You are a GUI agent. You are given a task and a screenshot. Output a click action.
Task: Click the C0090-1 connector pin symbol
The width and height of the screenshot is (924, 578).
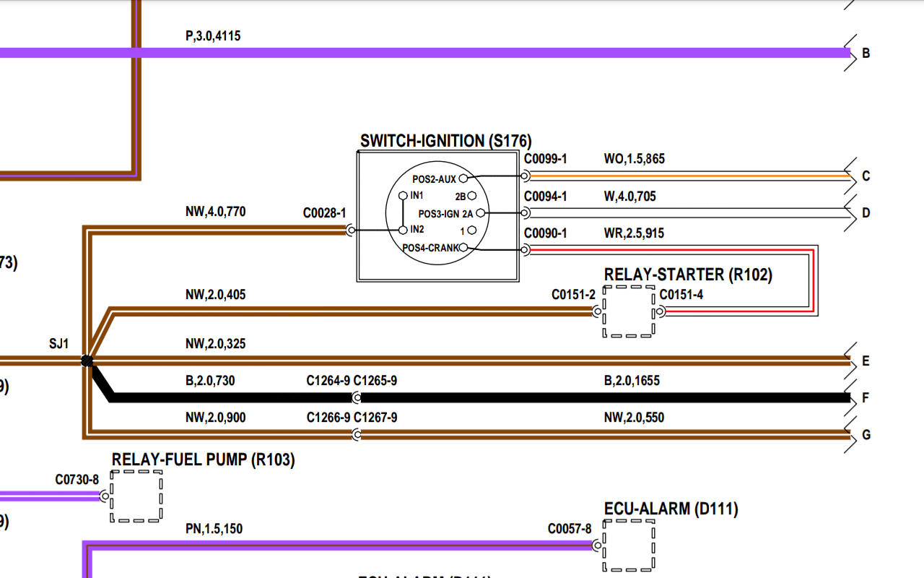pyautogui.click(x=525, y=250)
